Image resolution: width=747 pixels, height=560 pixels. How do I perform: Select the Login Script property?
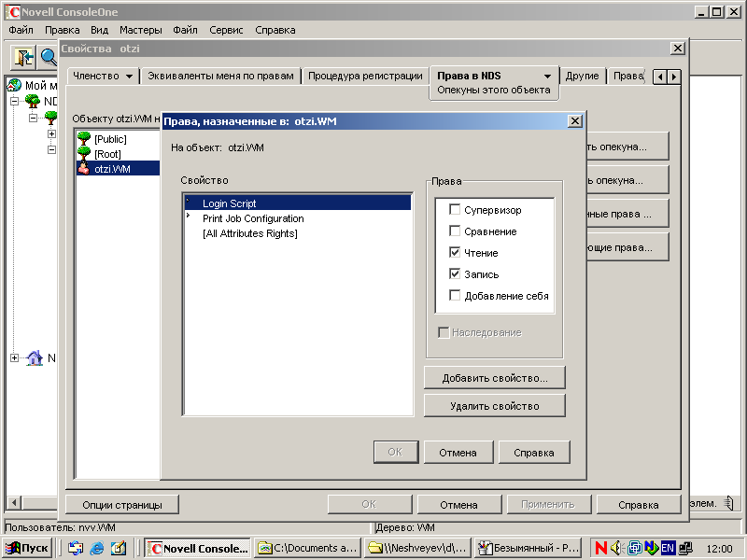(x=297, y=203)
